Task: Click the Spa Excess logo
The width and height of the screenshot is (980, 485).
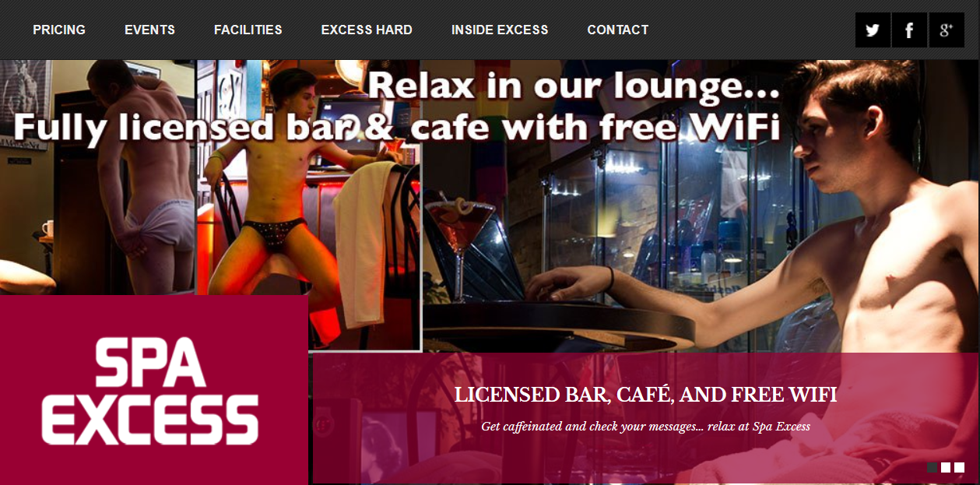Action: click(x=150, y=391)
